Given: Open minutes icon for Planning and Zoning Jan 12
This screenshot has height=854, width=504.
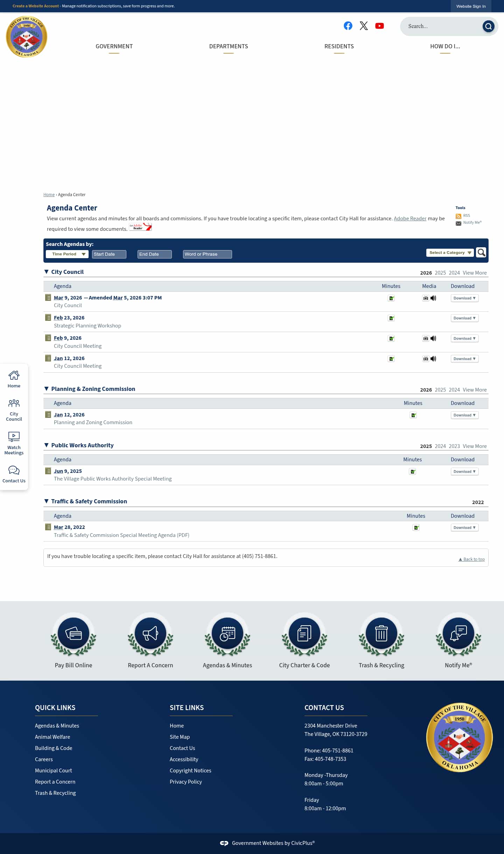Looking at the screenshot, I should (413, 415).
